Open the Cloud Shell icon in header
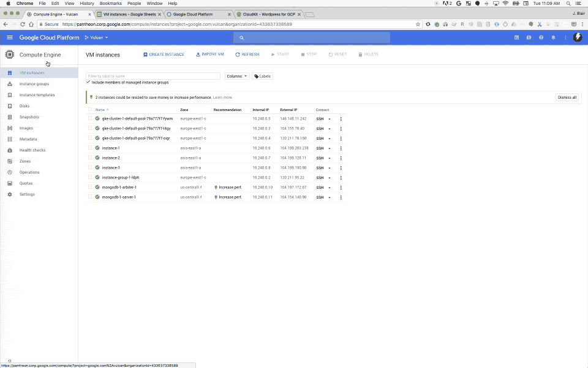The height and width of the screenshot is (368, 588). pyautogui.click(x=516, y=37)
